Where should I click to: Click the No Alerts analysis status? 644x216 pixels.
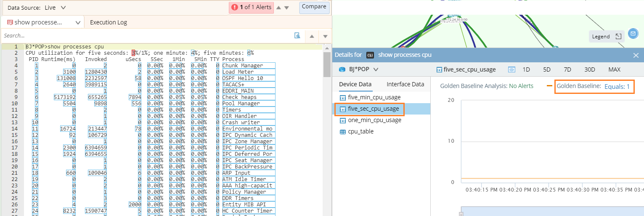pos(521,86)
